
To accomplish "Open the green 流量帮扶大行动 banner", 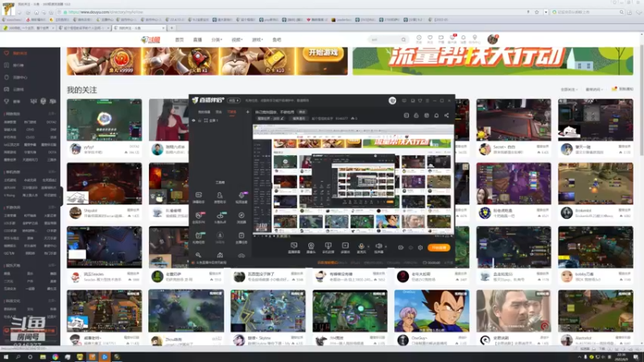I will click(x=493, y=61).
